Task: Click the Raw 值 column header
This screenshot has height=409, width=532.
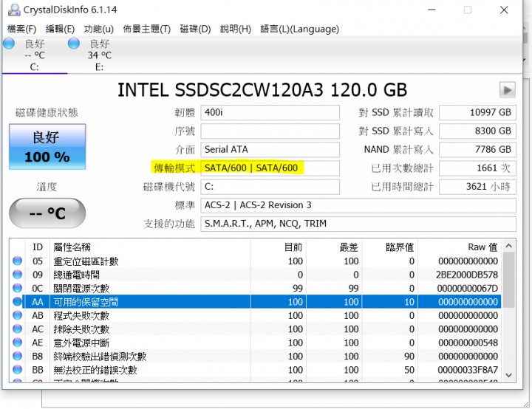Action: coord(460,247)
